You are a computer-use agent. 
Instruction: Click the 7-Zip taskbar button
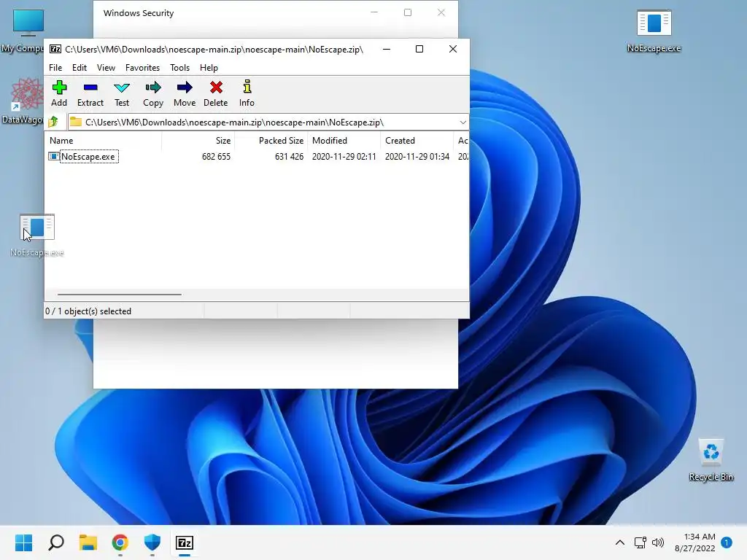185,542
